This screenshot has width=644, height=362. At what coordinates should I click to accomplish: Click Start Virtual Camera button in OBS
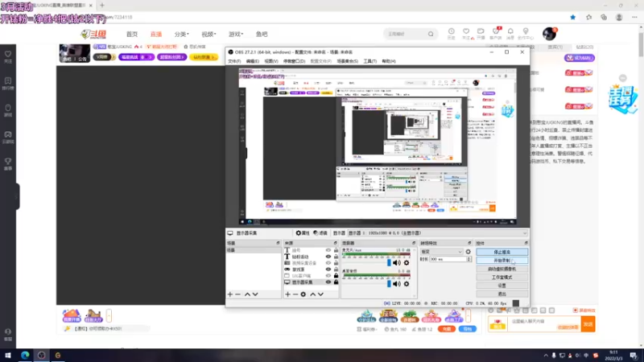[x=502, y=269]
